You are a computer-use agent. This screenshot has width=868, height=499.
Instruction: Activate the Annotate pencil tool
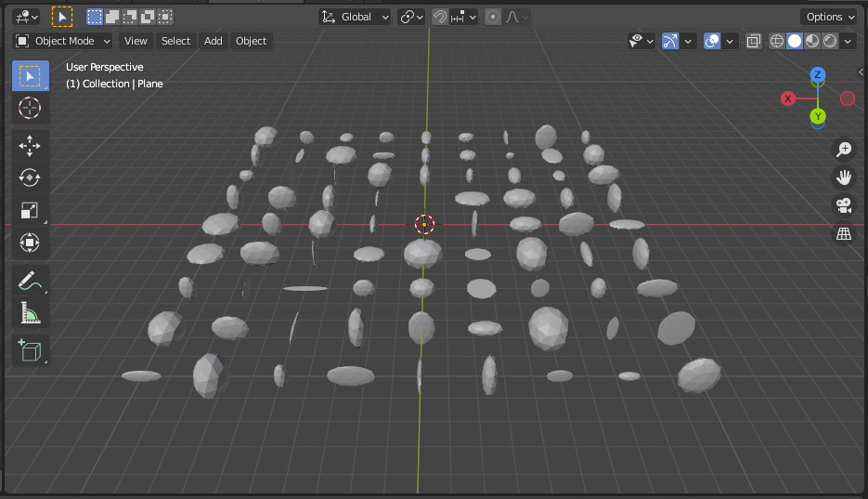(30, 281)
